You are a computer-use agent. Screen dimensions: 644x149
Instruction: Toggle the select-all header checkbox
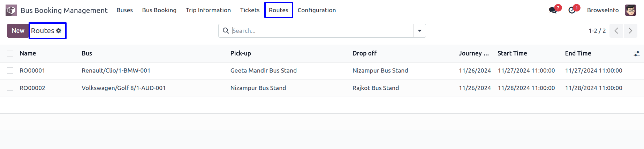coord(10,53)
